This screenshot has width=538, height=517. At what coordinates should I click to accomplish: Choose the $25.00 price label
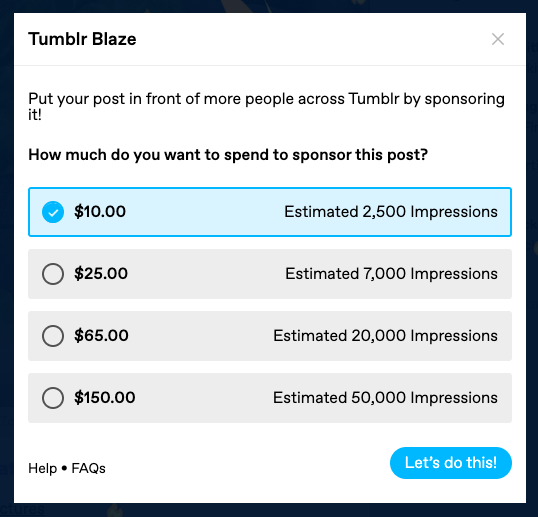[x=101, y=274]
